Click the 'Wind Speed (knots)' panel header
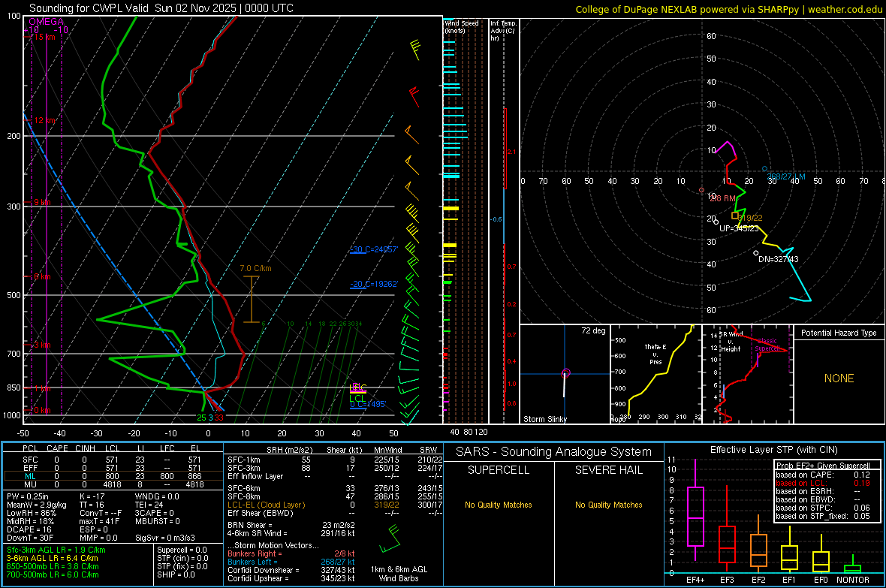The height and width of the screenshot is (588, 886). coord(462,26)
